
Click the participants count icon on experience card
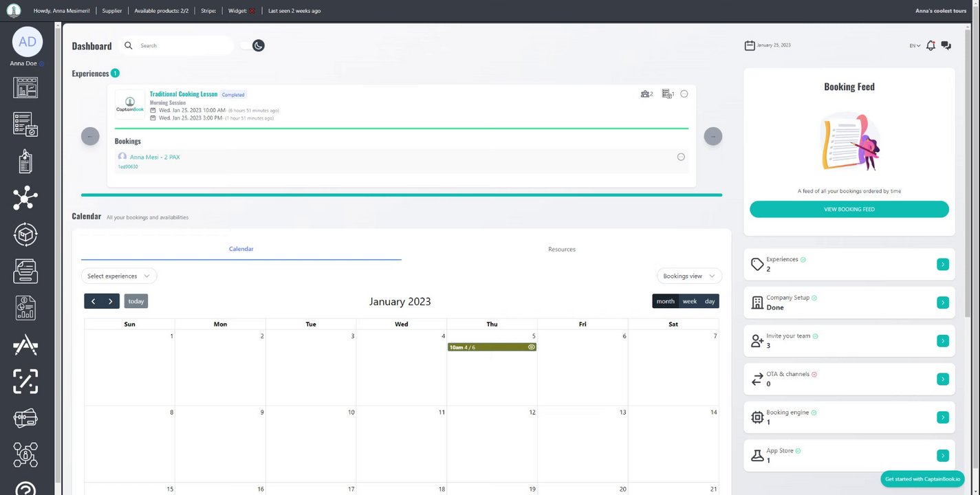(x=646, y=94)
